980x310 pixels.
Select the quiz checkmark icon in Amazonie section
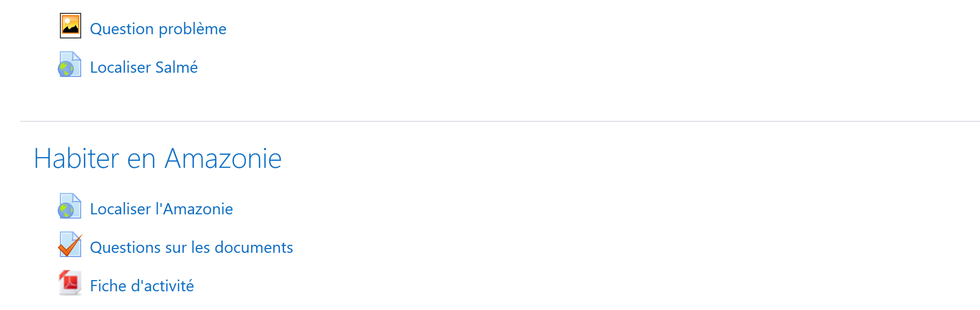pyautogui.click(x=70, y=245)
